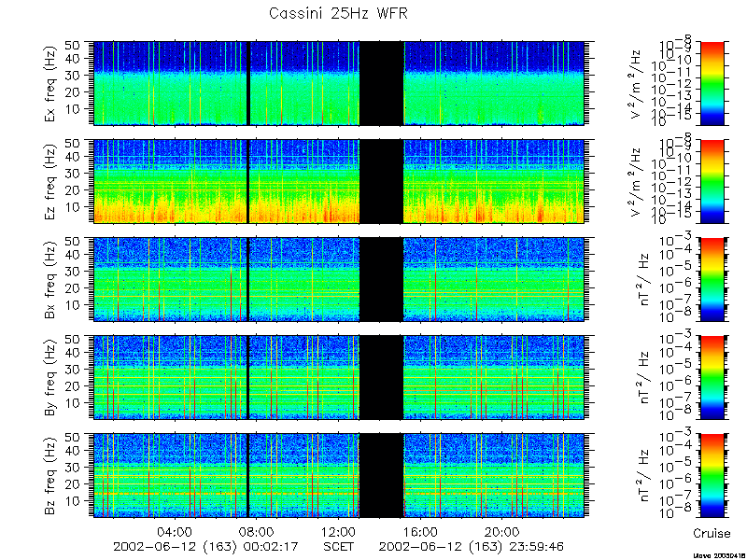Click the 'By freq (Hz)' axis label
Viewport: 747px width, 560px height.
51,377
